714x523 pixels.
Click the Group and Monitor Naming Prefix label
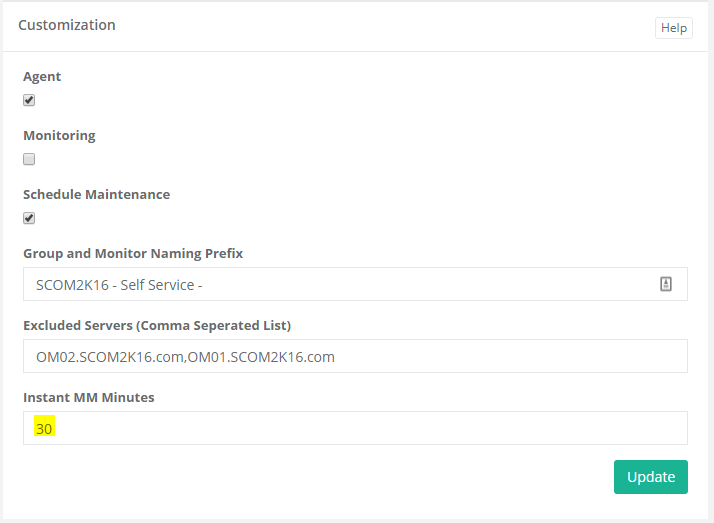point(133,253)
